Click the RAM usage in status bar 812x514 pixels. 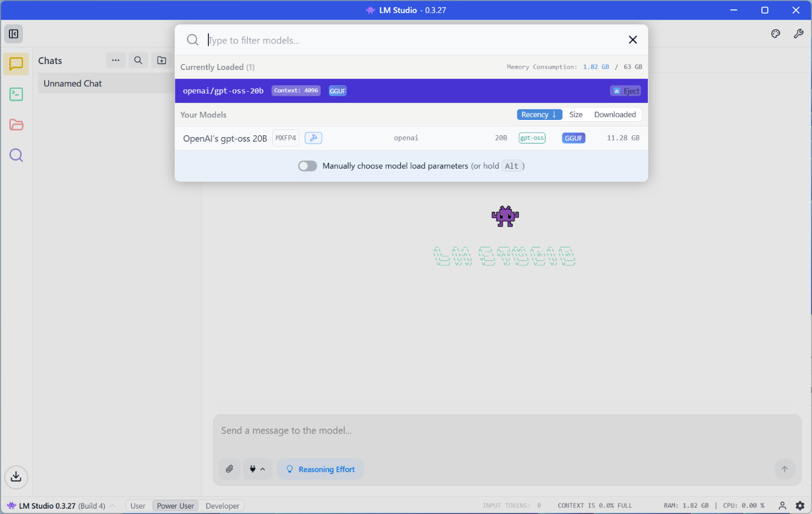(x=686, y=506)
